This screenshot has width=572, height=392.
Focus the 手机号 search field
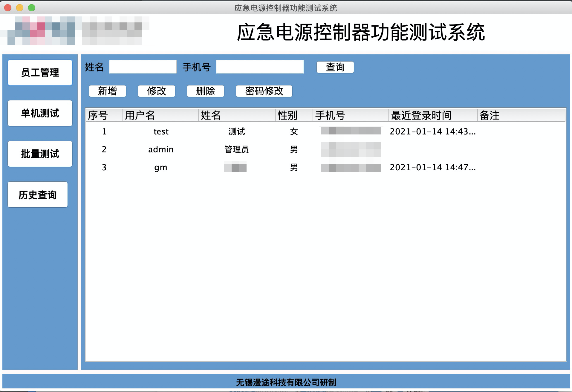[260, 67]
